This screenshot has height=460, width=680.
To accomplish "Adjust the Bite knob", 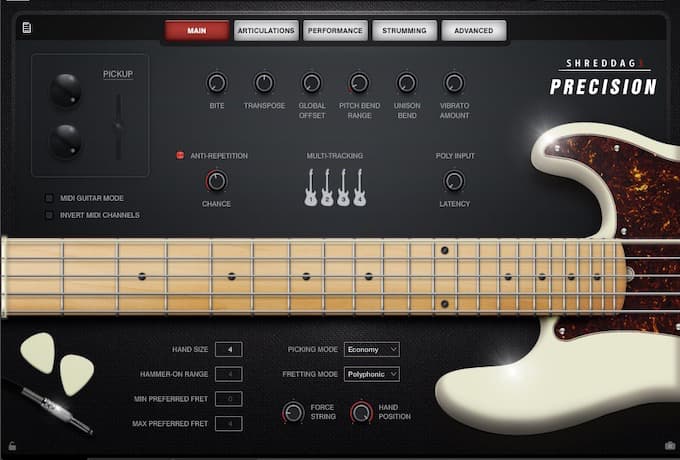I will point(216,83).
